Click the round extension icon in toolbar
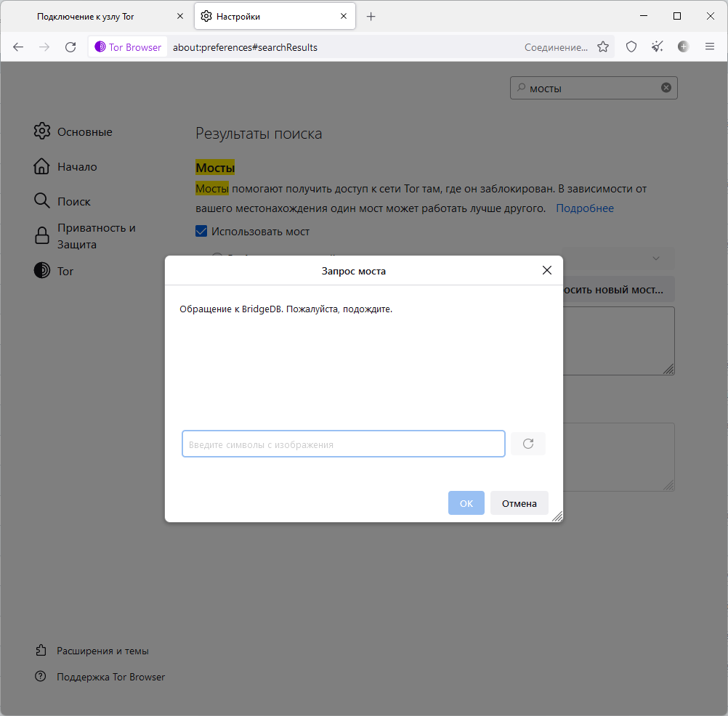The image size is (728, 716). [683, 47]
